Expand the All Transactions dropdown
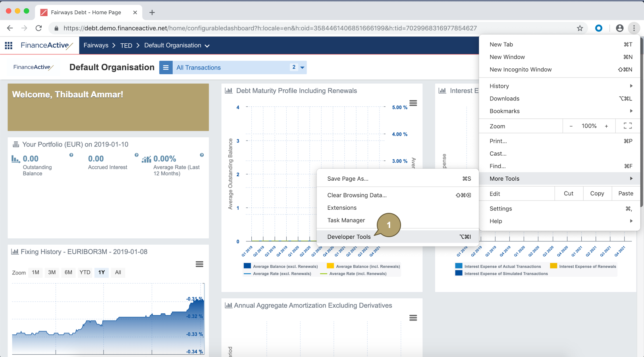This screenshot has height=357, width=644. pos(303,68)
